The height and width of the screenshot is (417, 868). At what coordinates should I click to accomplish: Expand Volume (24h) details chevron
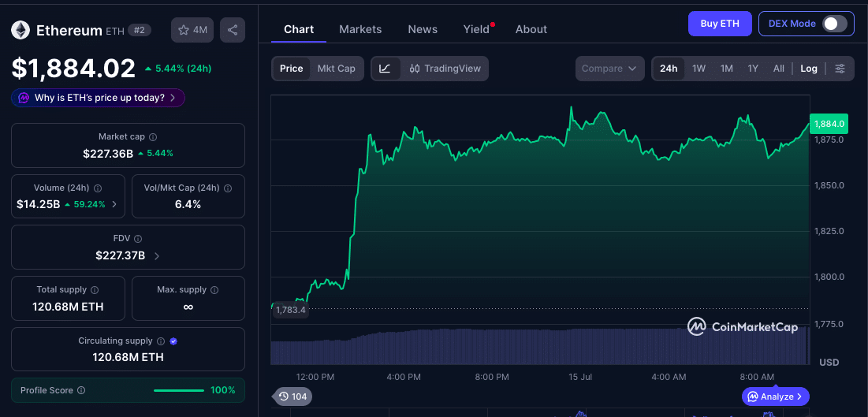coord(114,204)
